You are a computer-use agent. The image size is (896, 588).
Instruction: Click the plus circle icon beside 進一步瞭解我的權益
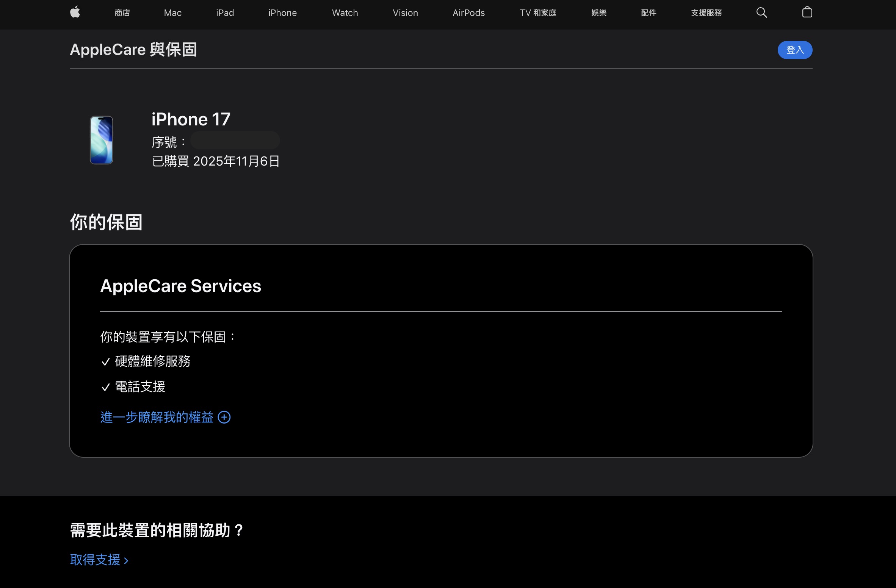pos(224,417)
